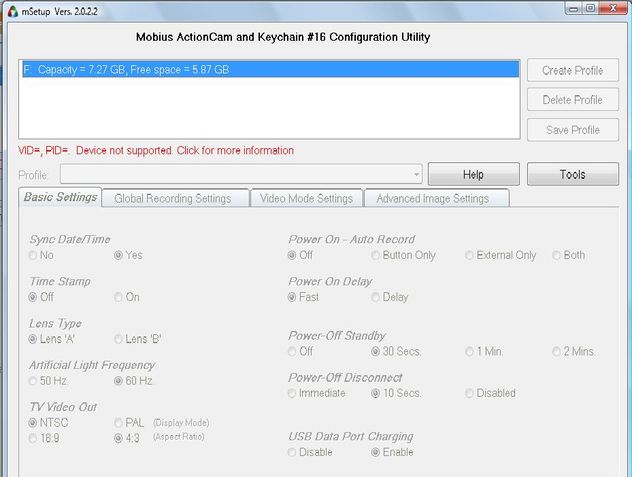The height and width of the screenshot is (477, 632).
Task: Open the Tools button
Action: click(572, 174)
